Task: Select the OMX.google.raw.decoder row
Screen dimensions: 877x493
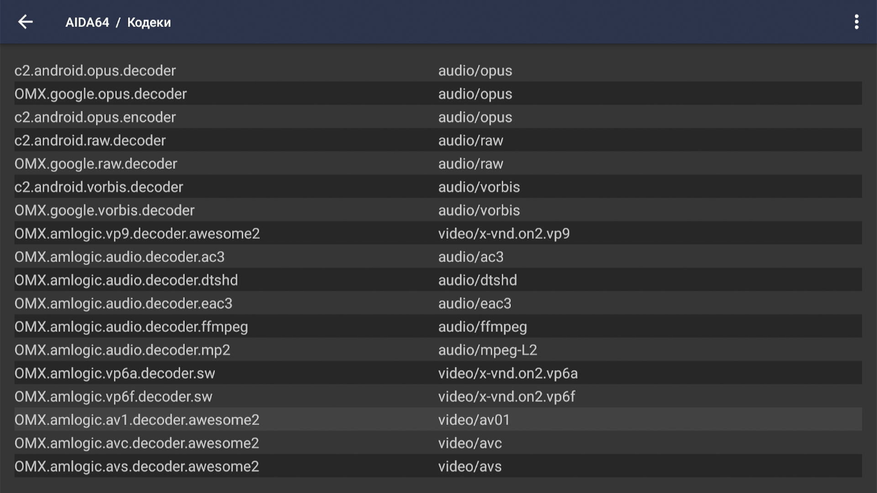Action: pyautogui.click(x=96, y=164)
